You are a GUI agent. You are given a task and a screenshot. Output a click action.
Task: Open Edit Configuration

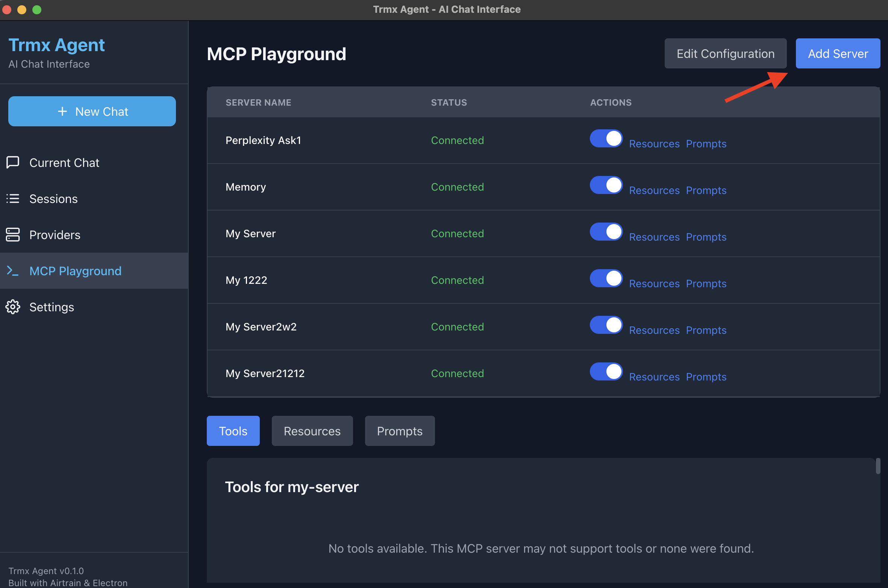pos(726,53)
